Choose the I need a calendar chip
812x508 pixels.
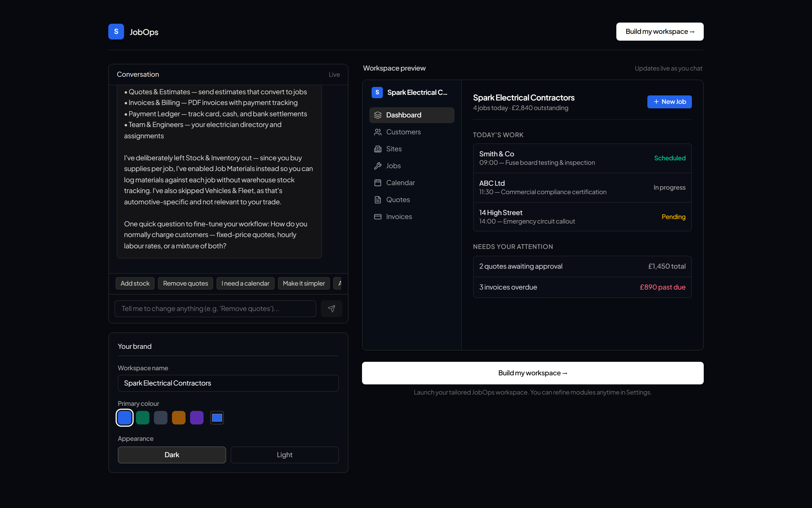pyautogui.click(x=245, y=283)
